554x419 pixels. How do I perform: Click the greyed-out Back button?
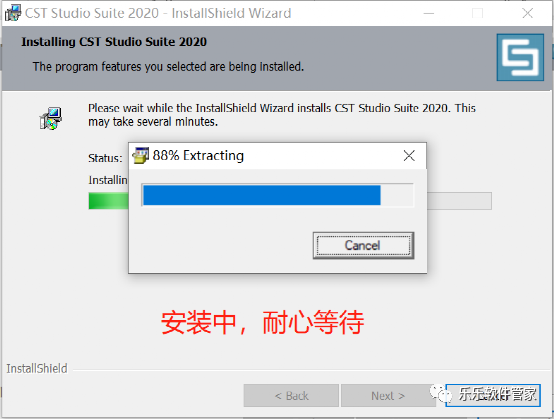pos(291,396)
